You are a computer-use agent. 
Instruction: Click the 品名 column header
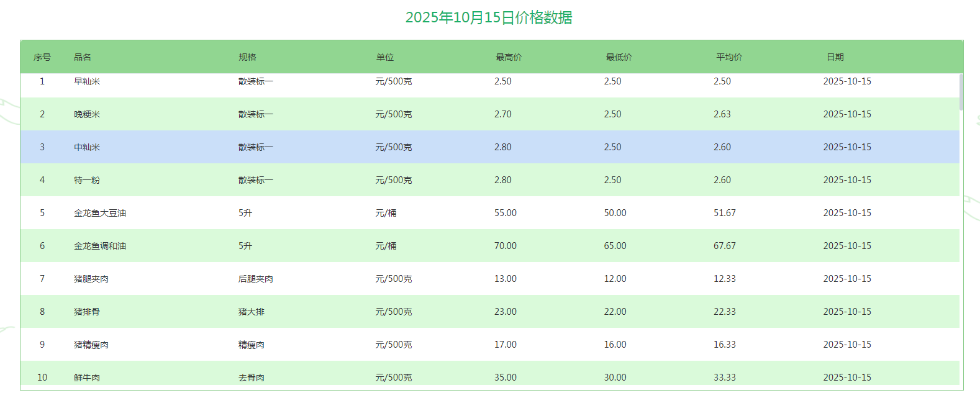[x=83, y=57]
